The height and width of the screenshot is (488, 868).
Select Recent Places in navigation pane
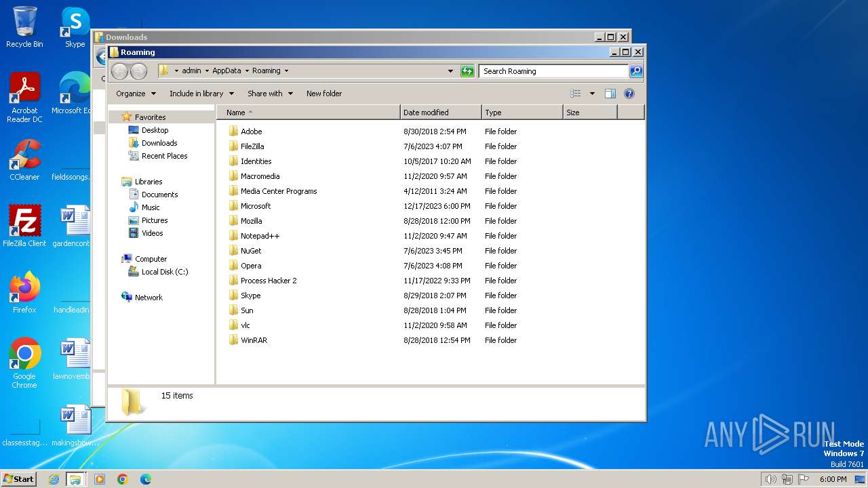(164, 156)
